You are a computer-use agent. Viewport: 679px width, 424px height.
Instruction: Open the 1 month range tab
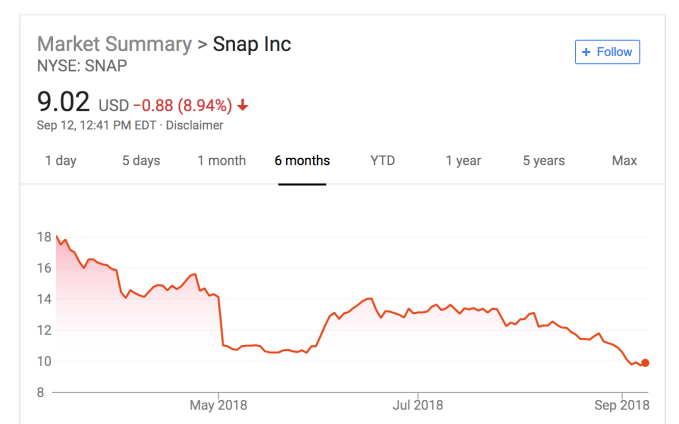[x=221, y=161]
